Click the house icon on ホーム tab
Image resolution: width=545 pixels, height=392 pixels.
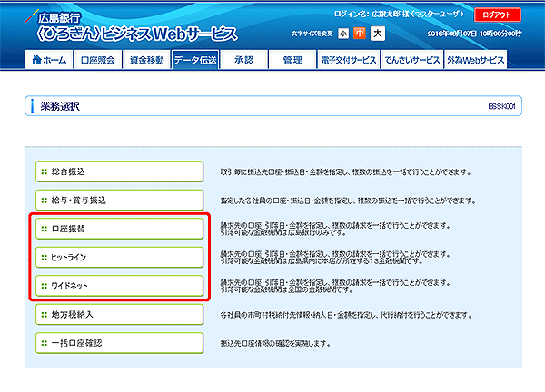coord(36,60)
